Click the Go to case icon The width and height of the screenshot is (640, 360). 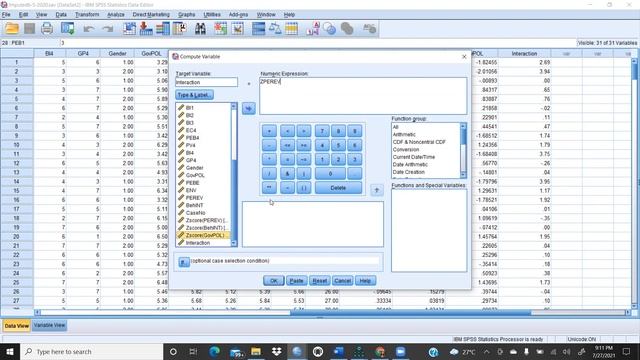(129, 29)
